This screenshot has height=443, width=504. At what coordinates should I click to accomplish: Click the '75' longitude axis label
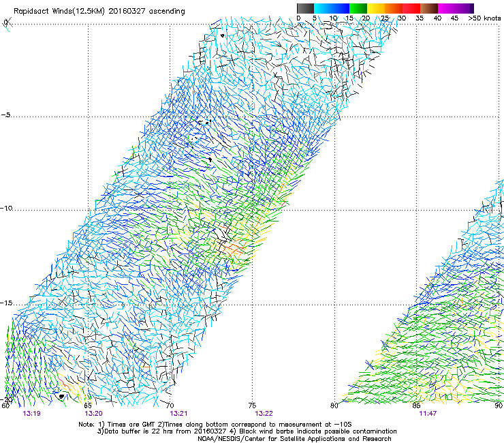pos(252,406)
